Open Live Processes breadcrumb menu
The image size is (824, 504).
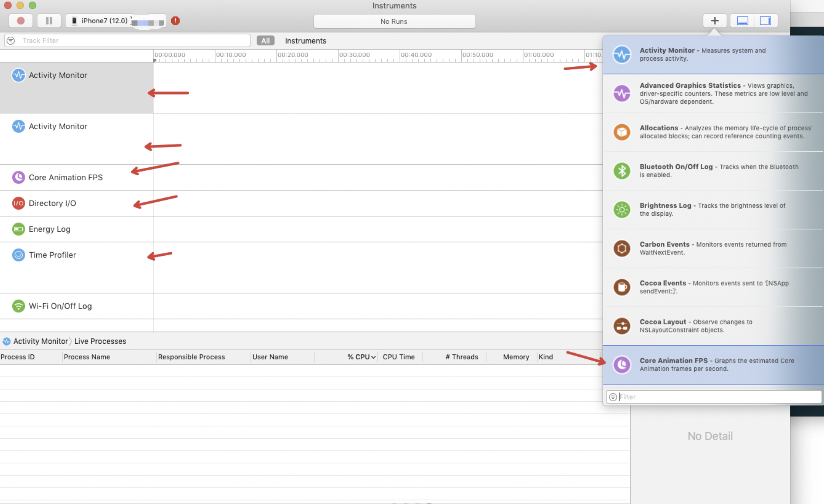(100, 341)
